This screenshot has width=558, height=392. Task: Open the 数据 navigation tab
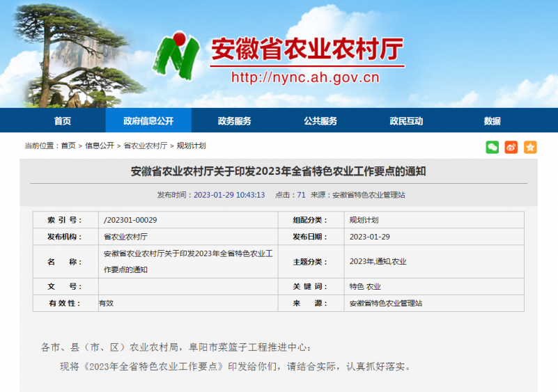pos(492,121)
